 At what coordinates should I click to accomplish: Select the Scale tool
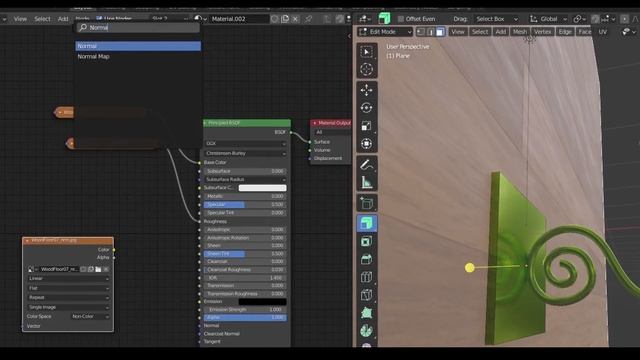coord(367,126)
